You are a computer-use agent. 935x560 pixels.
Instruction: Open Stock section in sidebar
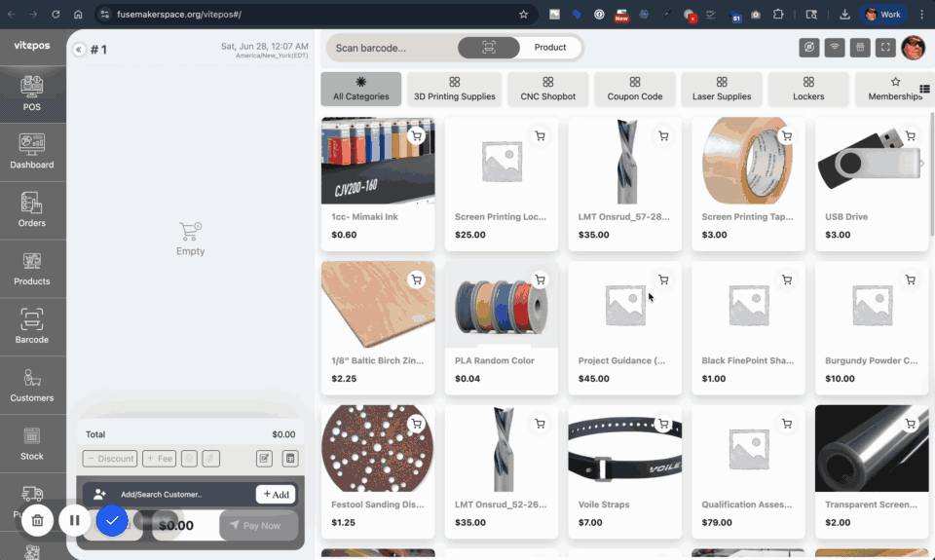32,444
